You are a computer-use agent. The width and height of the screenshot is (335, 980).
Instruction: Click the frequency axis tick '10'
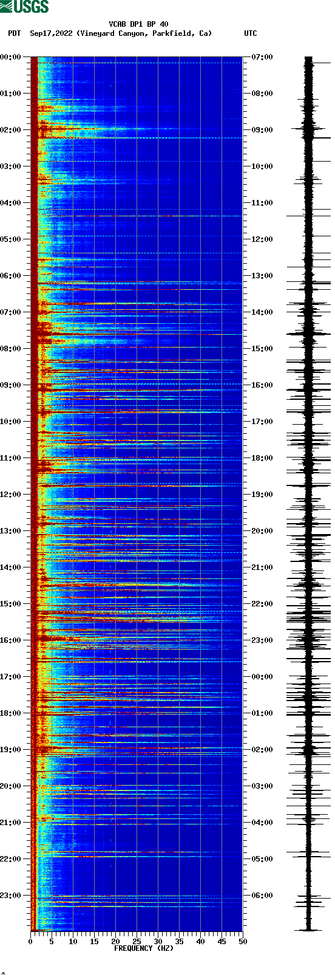(x=73, y=942)
